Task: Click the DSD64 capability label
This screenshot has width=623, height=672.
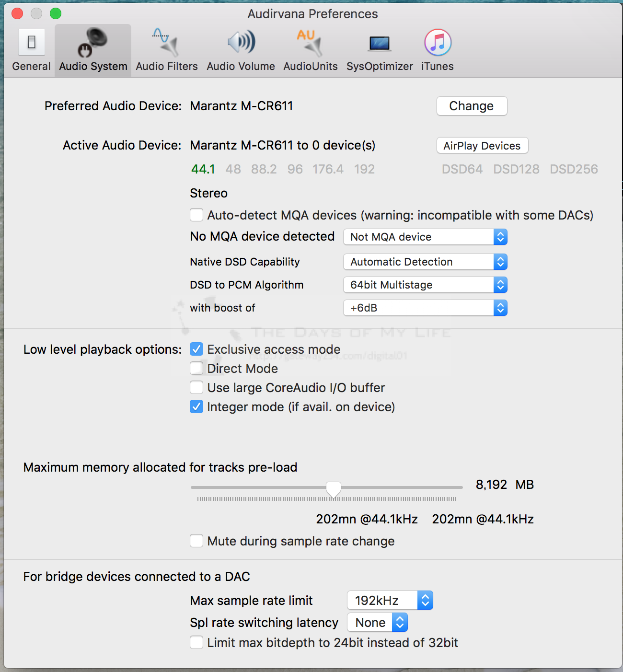Action: 462,169
